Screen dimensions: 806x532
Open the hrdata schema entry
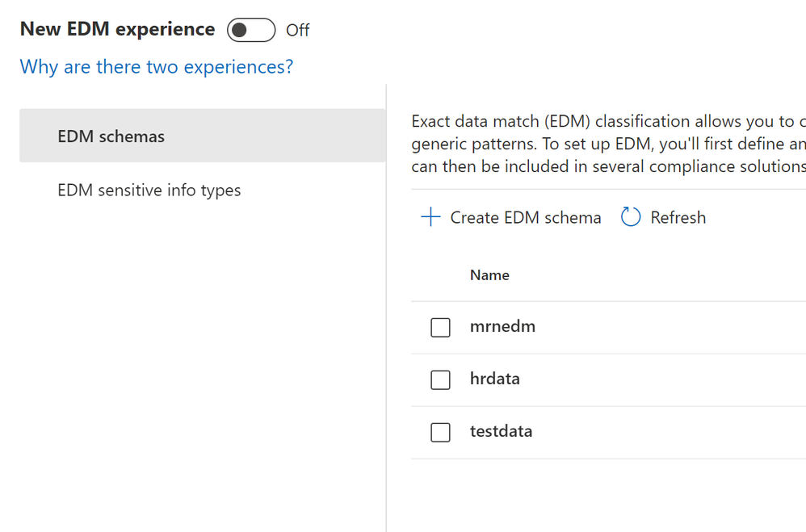(x=494, y=379)
